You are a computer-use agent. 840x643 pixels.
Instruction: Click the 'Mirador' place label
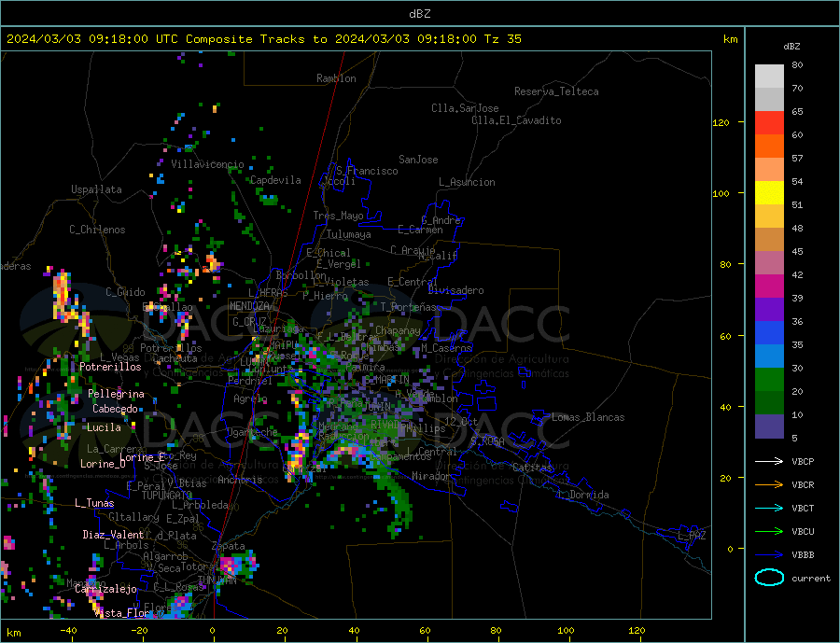coord(431,476)
